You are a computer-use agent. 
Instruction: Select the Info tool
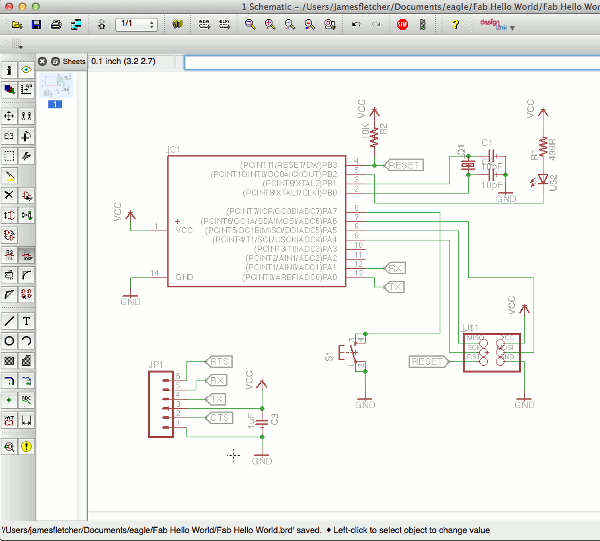[9, 70]
